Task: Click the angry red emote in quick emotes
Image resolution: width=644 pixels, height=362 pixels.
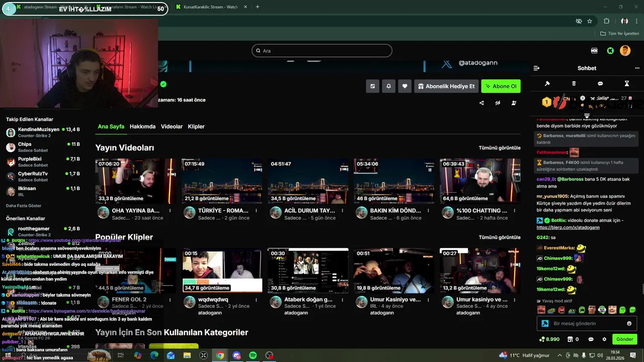Action: (x=561, y=310)
